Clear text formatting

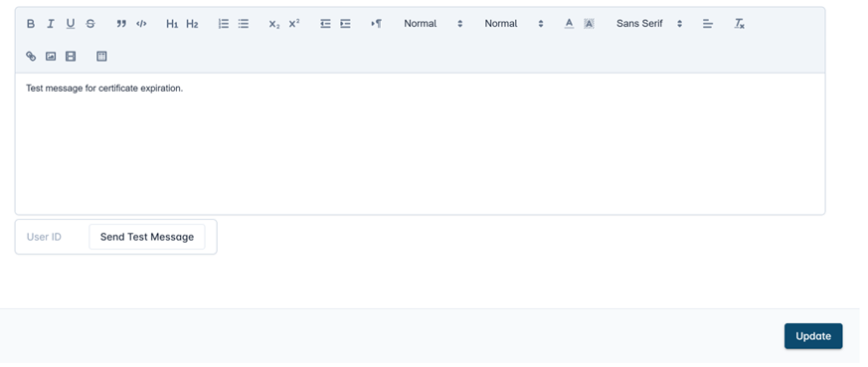[x=739, y=24]
